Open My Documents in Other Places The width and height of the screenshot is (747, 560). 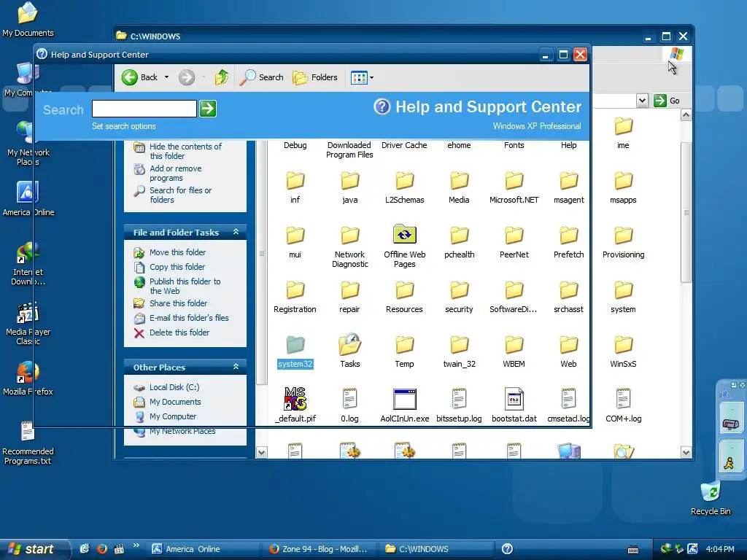click(175, 402)
